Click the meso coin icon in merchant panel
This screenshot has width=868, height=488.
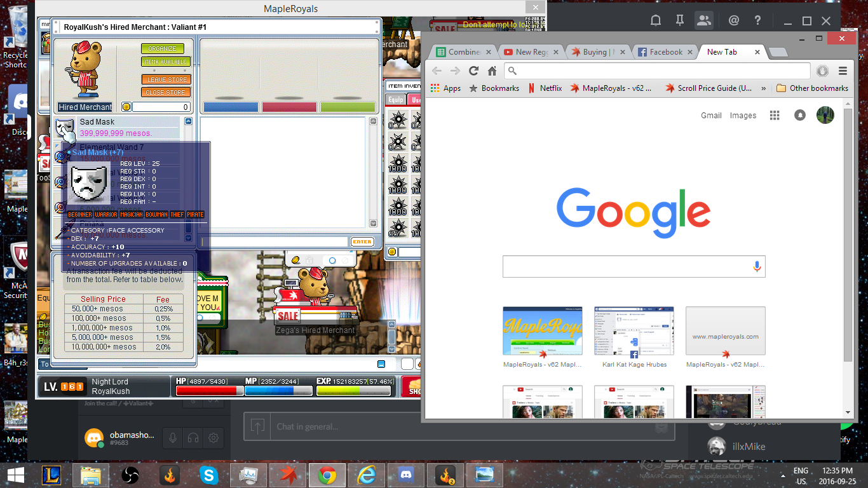[126, 107]
